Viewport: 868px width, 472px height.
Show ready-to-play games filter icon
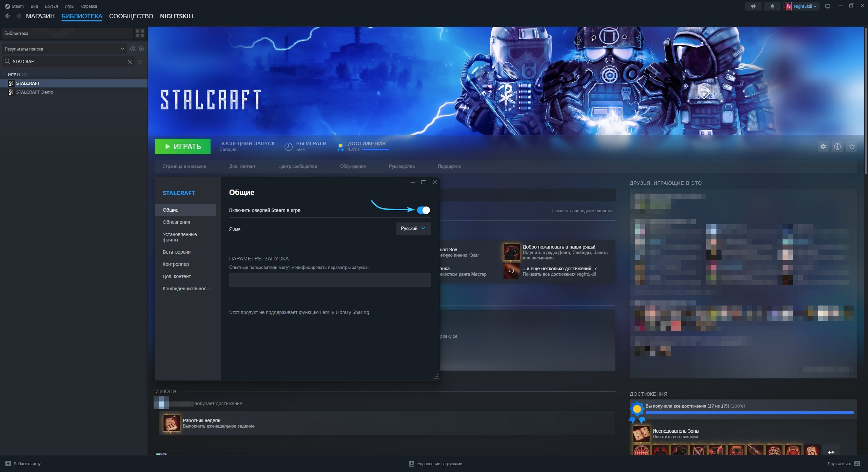[141, 49]
